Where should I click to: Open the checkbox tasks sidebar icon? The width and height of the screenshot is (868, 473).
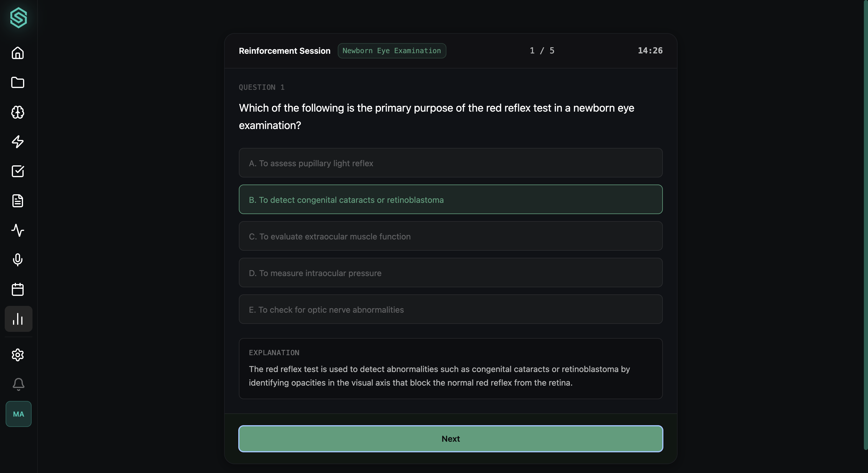click(18, 171)
